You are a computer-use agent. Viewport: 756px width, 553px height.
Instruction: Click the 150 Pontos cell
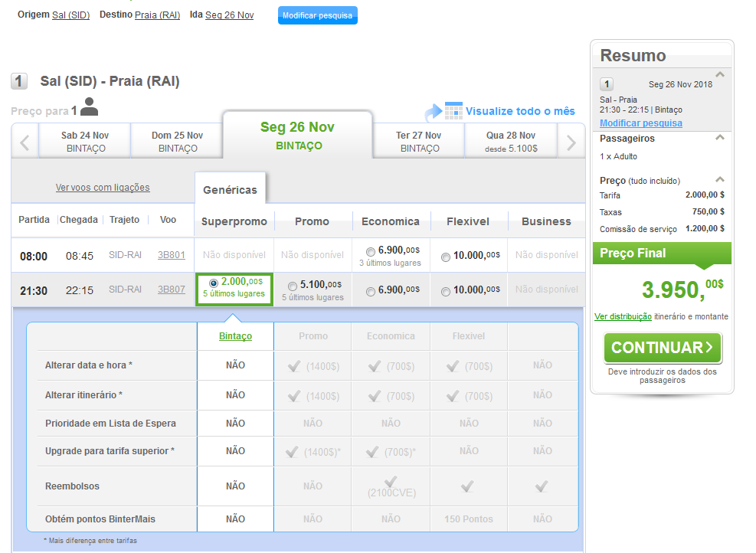(x=469, y=519)
